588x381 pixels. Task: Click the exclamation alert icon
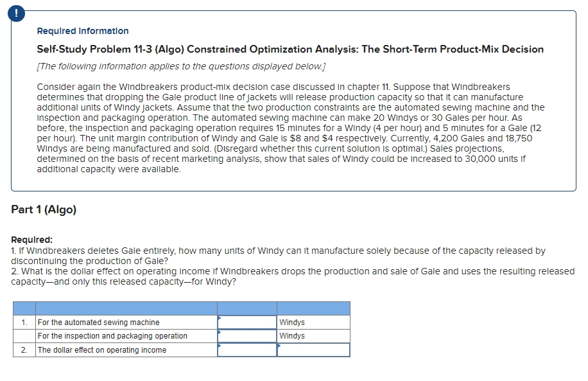15,13
